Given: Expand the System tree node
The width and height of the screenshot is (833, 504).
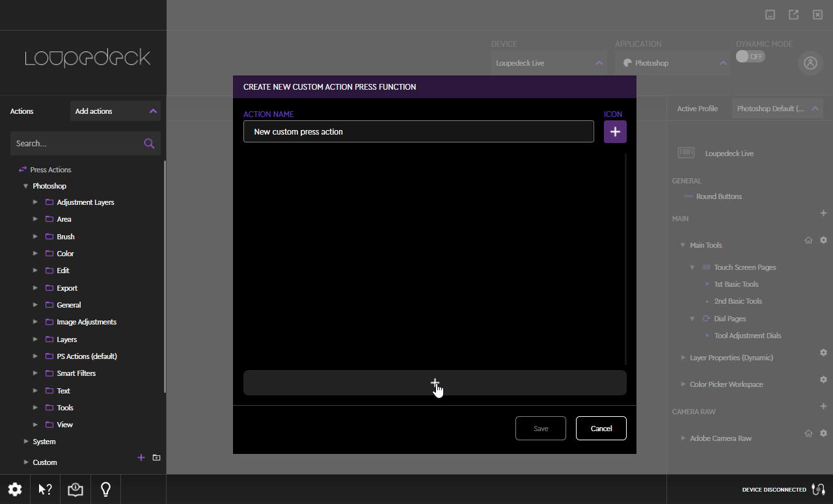Looking at the screenshot, I should (x=26, y=442).
